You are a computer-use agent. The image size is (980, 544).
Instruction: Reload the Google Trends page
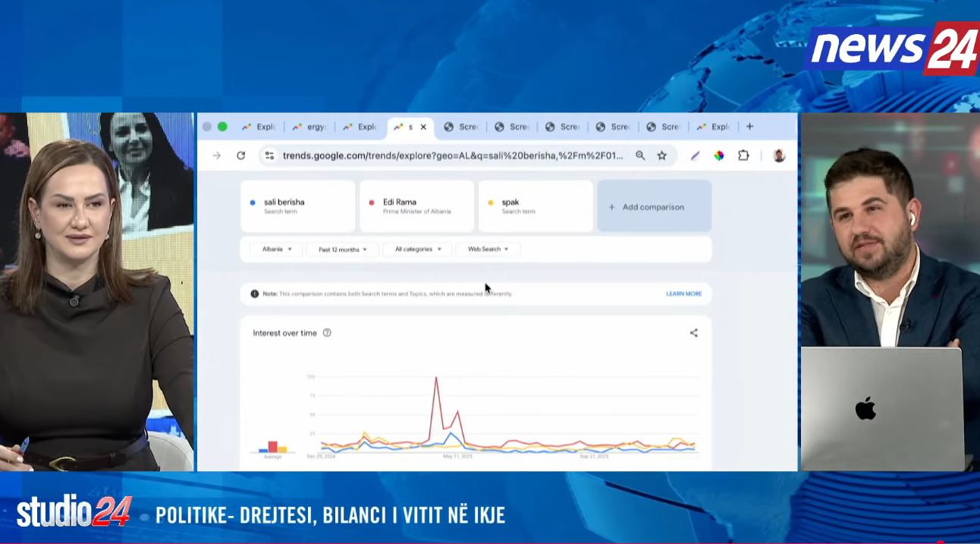[x=240, y=155]
